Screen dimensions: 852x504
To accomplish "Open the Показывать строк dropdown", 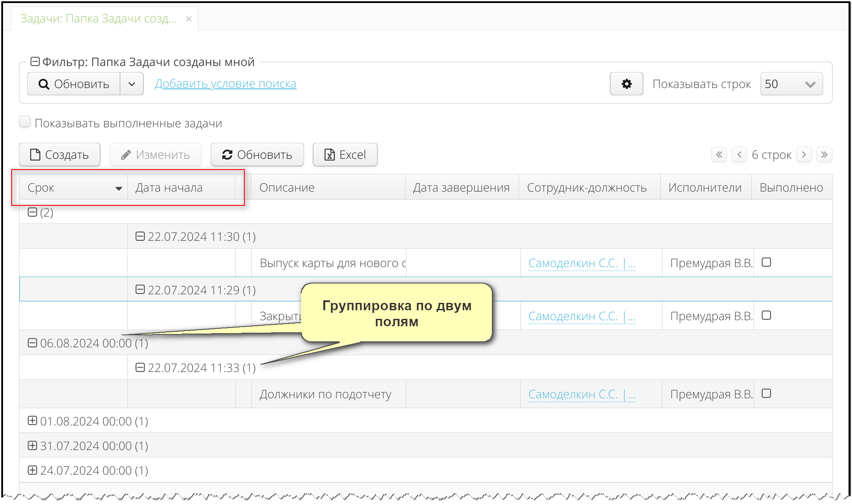I will click(x=791, y=84).
